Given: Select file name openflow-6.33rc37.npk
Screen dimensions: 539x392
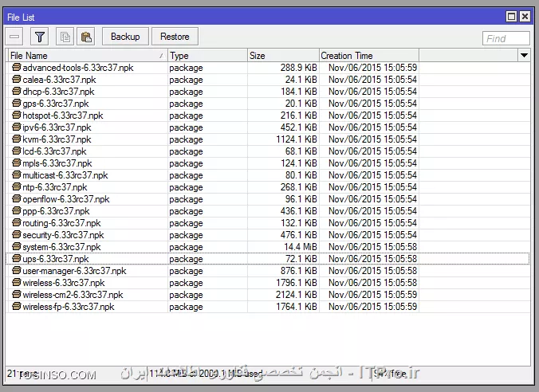Looking at the screenshot, I should (66, 199).
